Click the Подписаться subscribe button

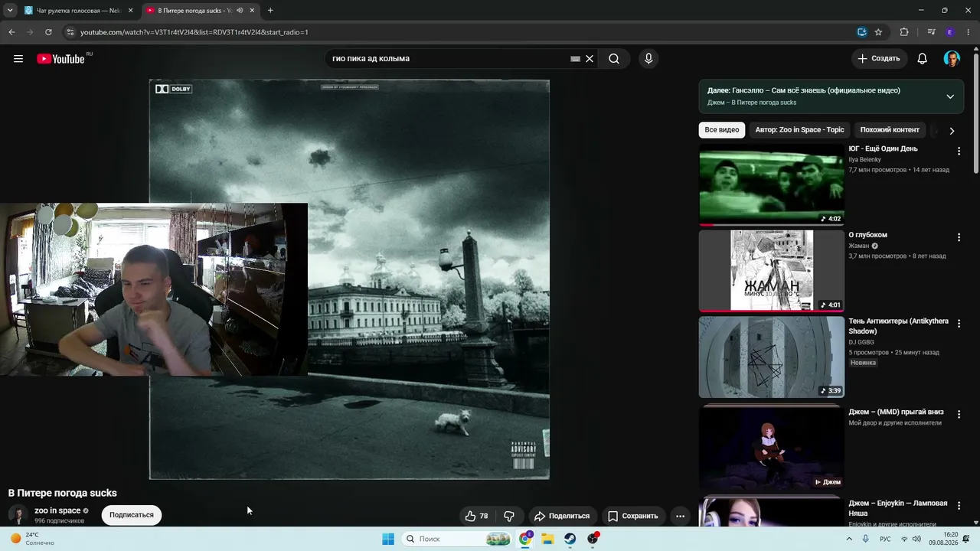[132, 515]
